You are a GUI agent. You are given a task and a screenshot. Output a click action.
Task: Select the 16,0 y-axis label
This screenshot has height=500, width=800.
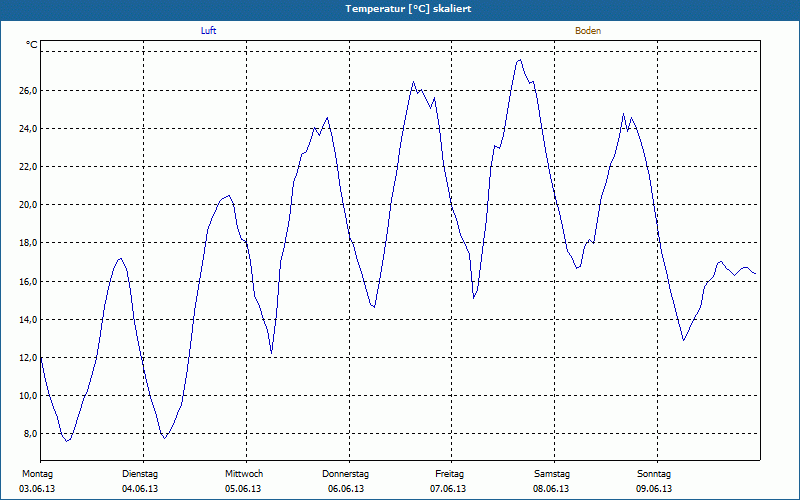29,281
